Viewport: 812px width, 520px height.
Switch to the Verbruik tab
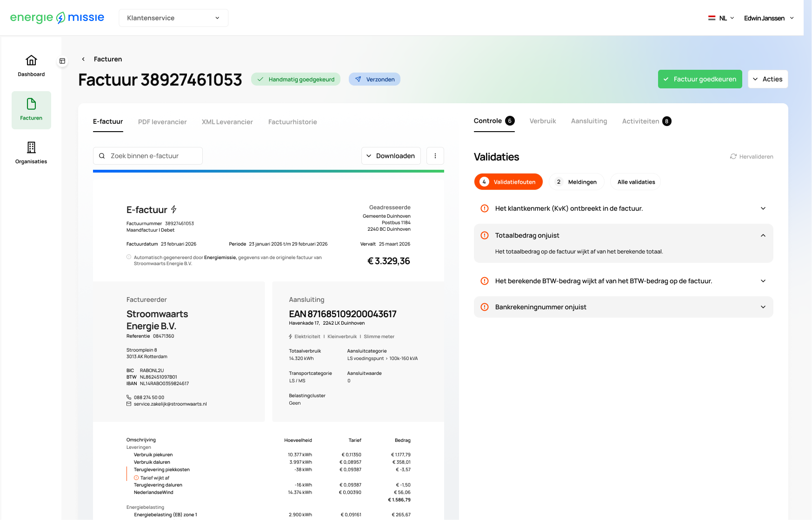coord(543,121)
